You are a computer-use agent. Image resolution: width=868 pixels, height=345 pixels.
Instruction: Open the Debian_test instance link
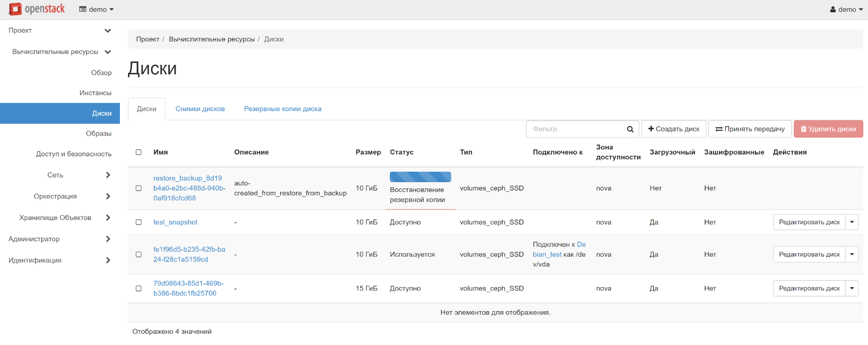(559, 250)
